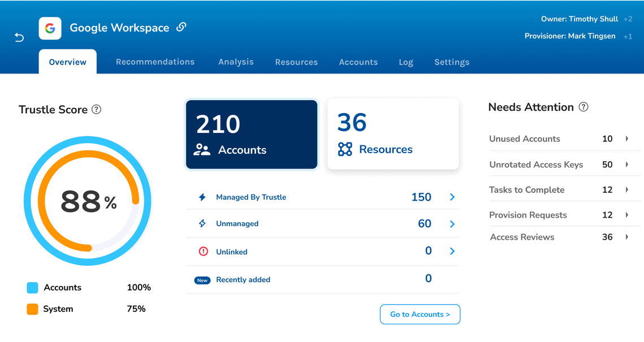Click the back arrow icon
The height and width of the screenshot is (342, 644).
19,37
